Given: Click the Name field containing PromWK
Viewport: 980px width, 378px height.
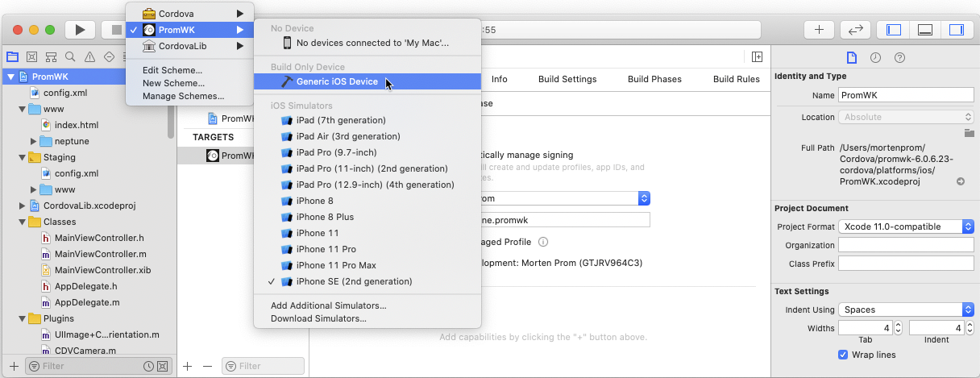Looking at the screenshot, I should click(x=907, y=94).
